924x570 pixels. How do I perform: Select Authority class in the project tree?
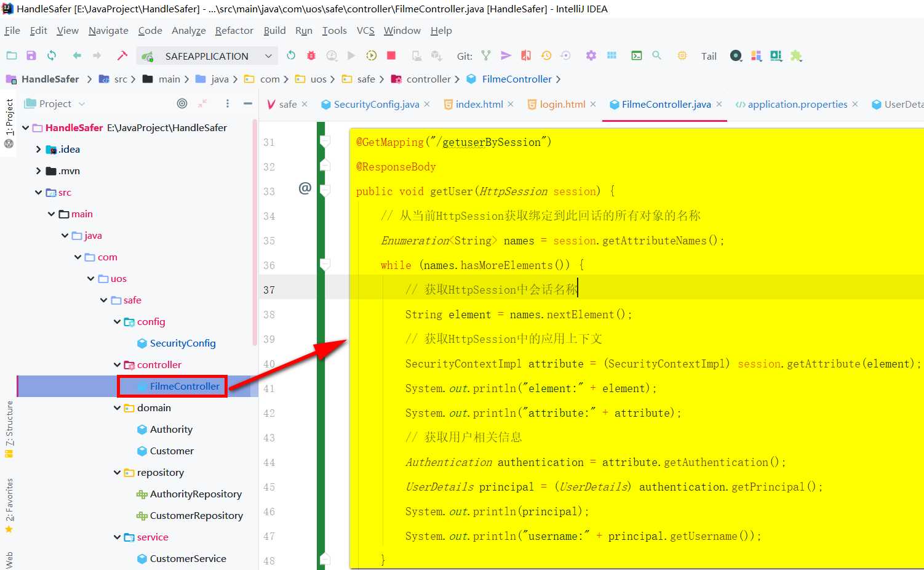point(171,429)
